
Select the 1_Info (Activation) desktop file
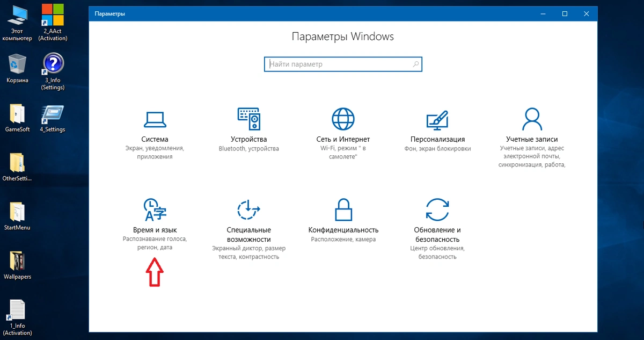tap(17, 317)
